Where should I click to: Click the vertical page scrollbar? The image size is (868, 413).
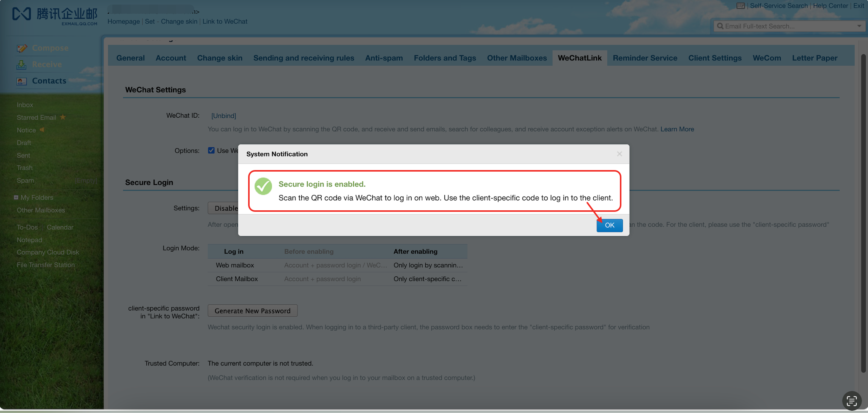pyautogui.click(x=863, y=213)
